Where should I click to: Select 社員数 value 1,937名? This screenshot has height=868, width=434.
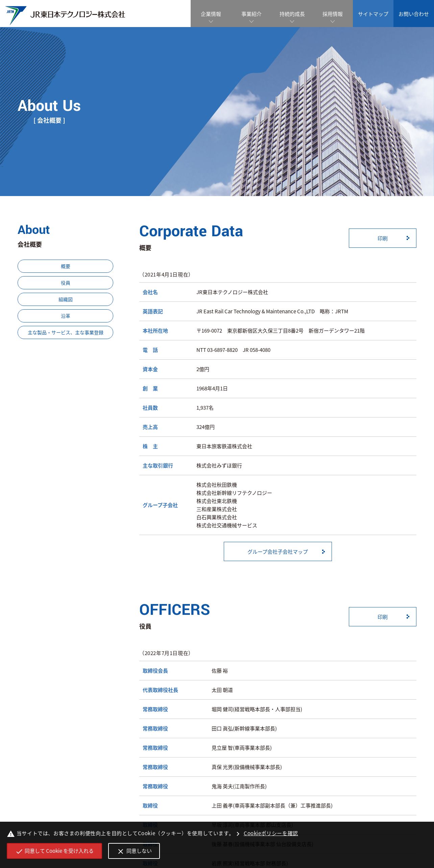(205, 408)
